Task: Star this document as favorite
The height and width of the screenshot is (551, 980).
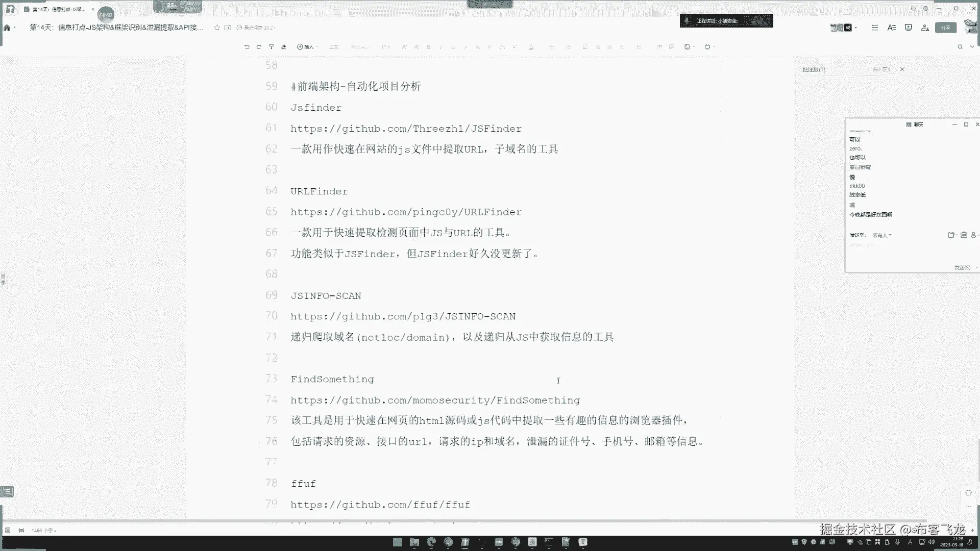Action: click(217, 28)
